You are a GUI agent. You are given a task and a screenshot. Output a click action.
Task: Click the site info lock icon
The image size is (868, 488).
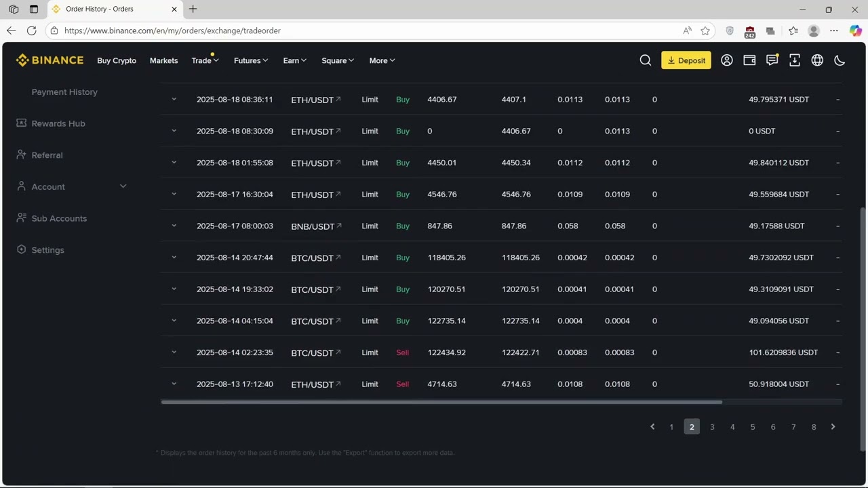pyautogui.click(x=54, y=30)
